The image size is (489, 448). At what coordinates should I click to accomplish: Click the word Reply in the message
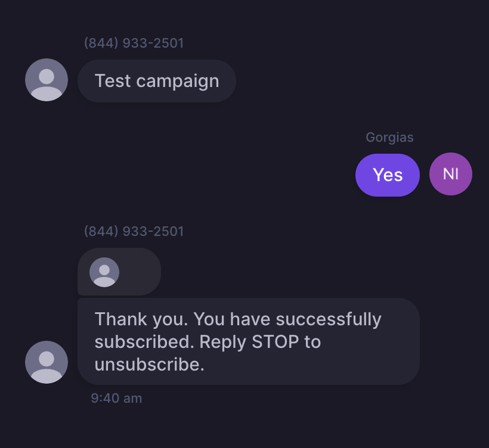[x=223, y=343]
